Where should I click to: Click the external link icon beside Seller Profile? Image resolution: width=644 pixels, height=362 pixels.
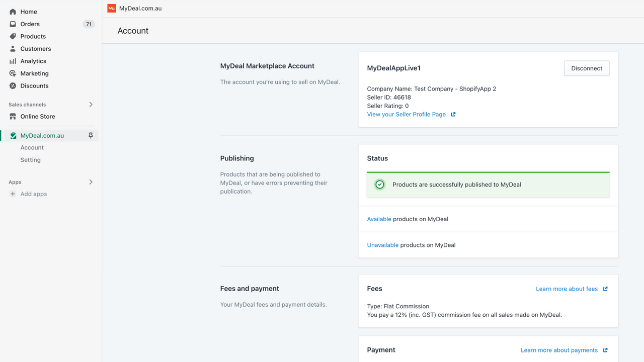[x=454, y=114]
